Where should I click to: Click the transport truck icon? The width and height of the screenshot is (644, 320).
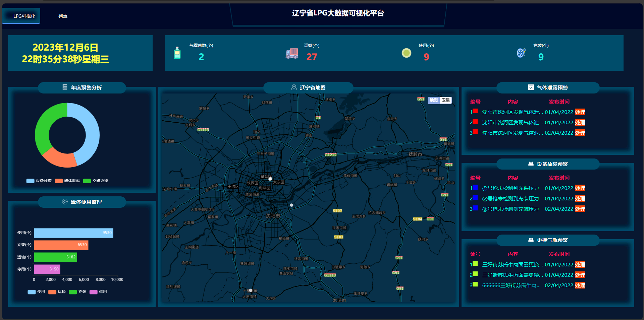tap(292, 53)
